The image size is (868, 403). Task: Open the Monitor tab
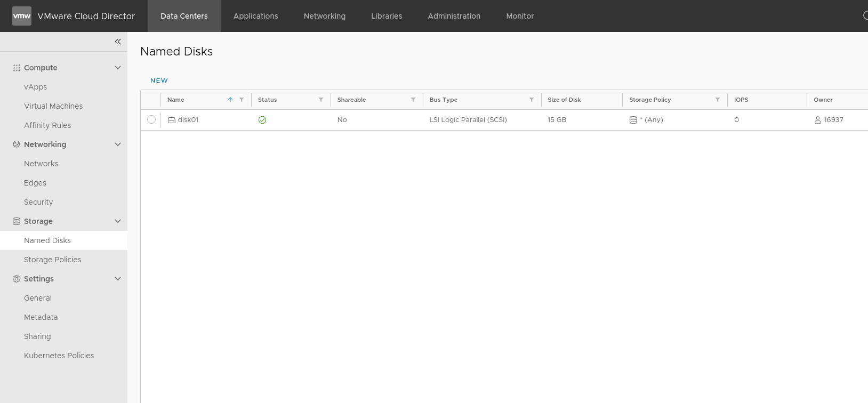click(x=520, y=16)
